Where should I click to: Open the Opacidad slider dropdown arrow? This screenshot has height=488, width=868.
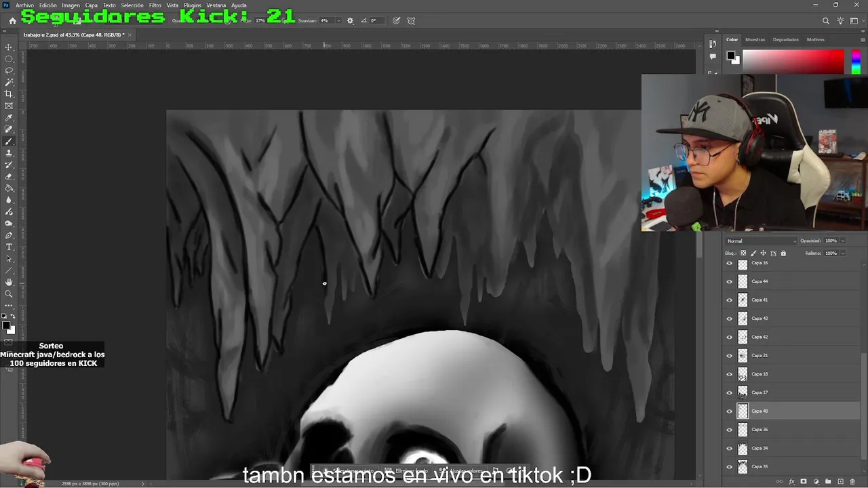[x=843, y=241]
